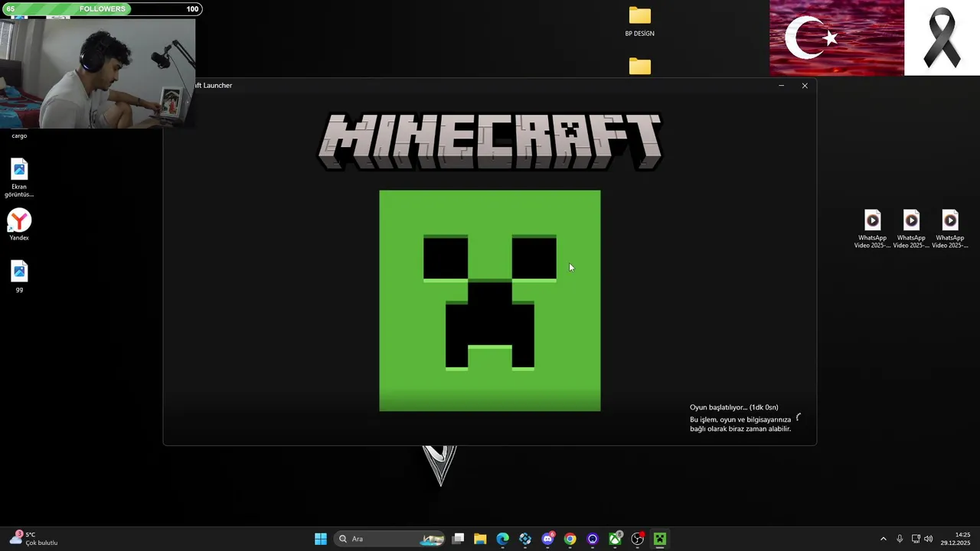Expand the hidden system tray icons
Screen dimensions: 980x551
point(883,539)
